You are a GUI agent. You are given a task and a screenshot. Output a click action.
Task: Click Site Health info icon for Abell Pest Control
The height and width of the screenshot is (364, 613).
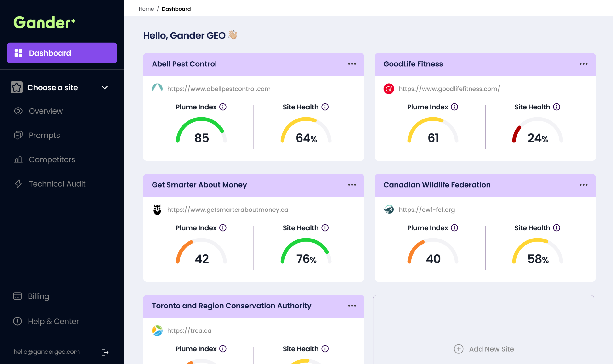[325, 107]
